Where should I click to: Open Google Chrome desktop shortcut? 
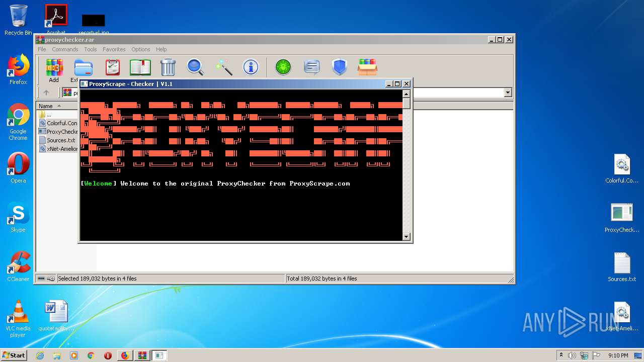(x=18, y=122)
